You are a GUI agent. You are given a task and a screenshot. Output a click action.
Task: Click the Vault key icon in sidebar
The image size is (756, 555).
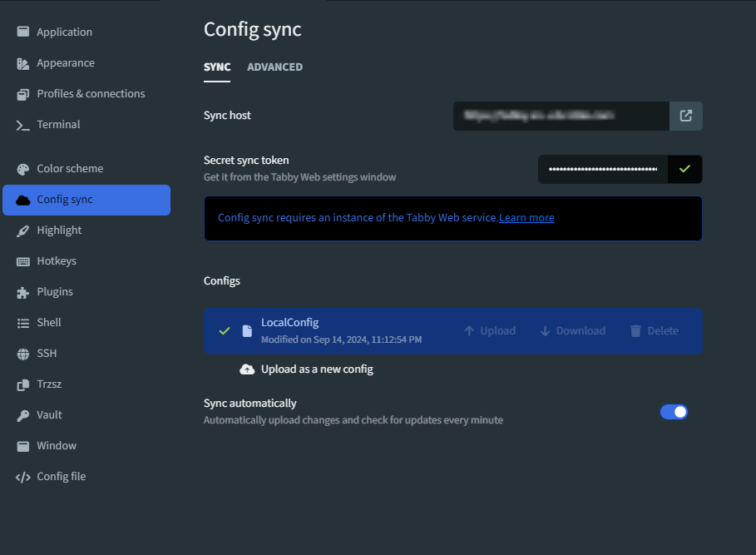(22, 414)
